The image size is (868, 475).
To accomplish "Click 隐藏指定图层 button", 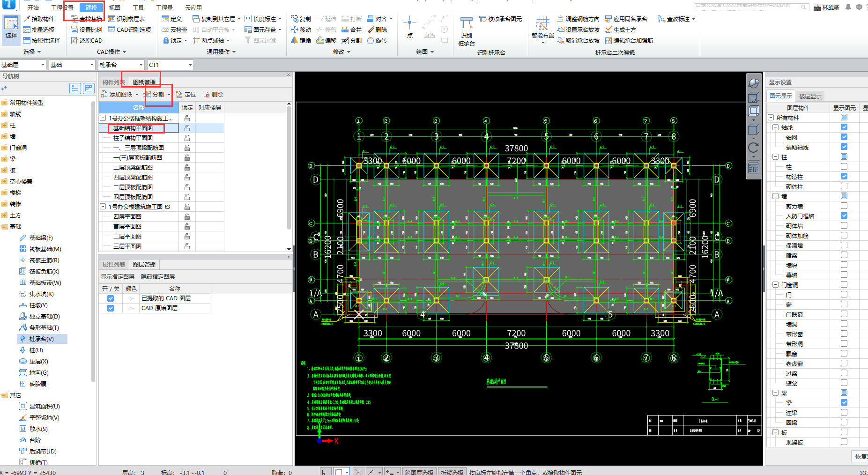I will tap(158, 276).
